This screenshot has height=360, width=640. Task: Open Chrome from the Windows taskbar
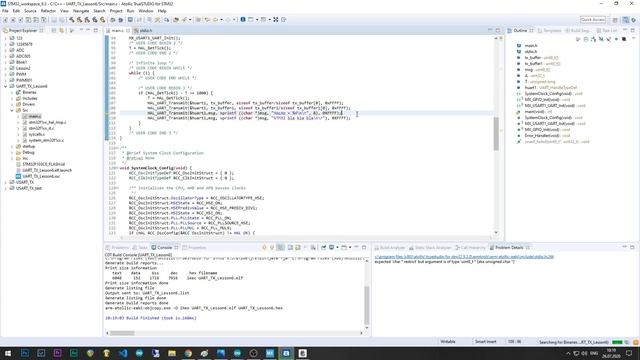pyautogui.click(x=188, y=353)
